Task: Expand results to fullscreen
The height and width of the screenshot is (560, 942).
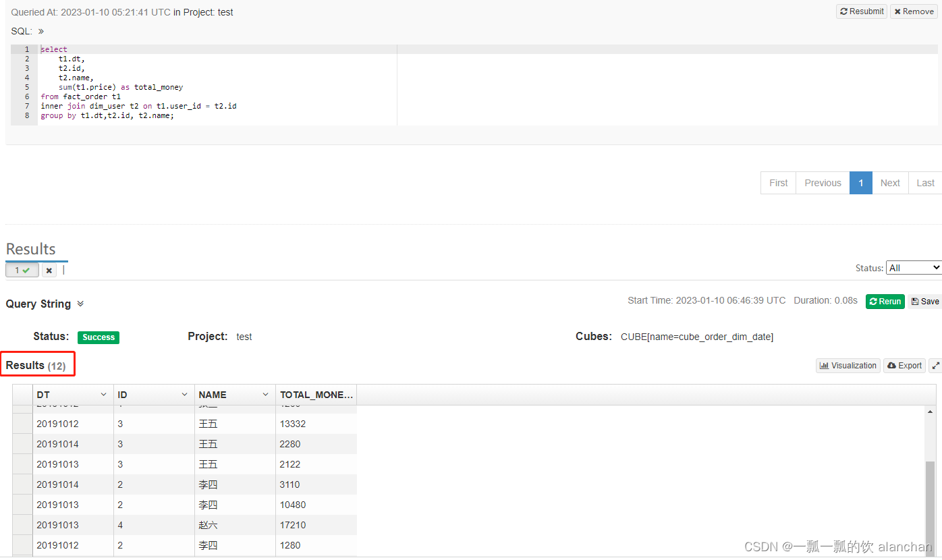Action: (x=935, y=366)
